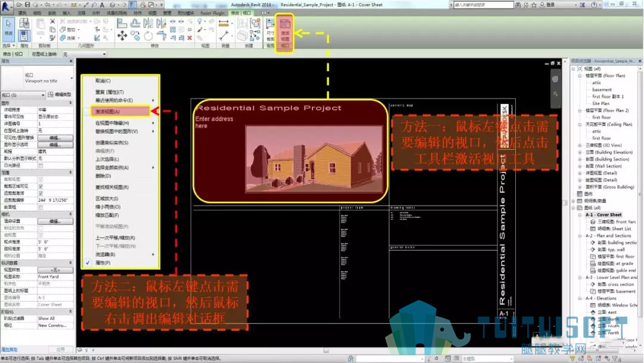The height and width of the screenshot is (363, 644).
Task: Toggle the 远剪裁激活 checkbox
Action: pyautogui.click(x=41, y=193)
